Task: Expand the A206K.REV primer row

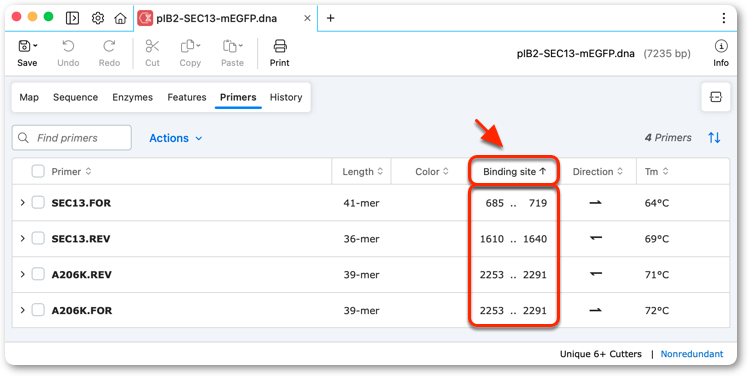Action: pos(22,274)
